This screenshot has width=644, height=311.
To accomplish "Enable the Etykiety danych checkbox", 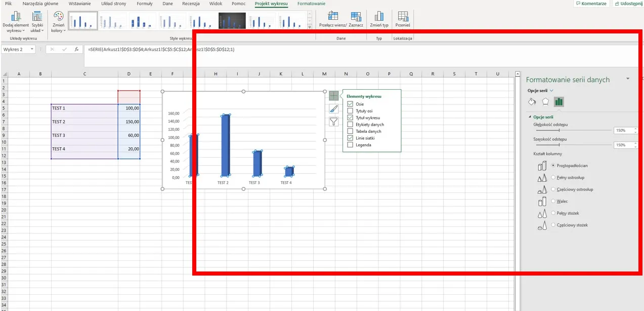I will click(350, 125).
